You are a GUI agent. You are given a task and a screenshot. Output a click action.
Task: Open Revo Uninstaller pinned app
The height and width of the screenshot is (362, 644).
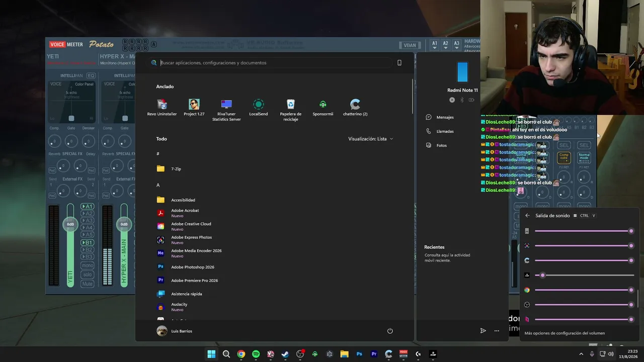click(162, 108)
